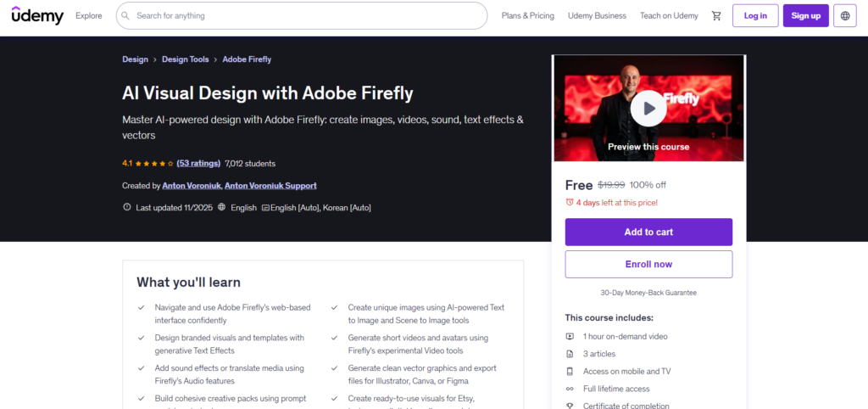This screenshot has width=868, height=409.
Task: Click the Search for anything field
Action: tap(302, 15)
